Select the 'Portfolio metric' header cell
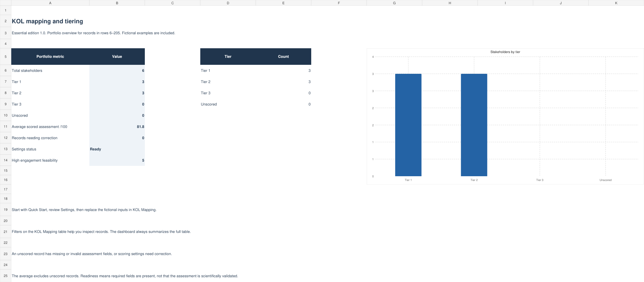 pyautogui.click(x=50, y=56)
